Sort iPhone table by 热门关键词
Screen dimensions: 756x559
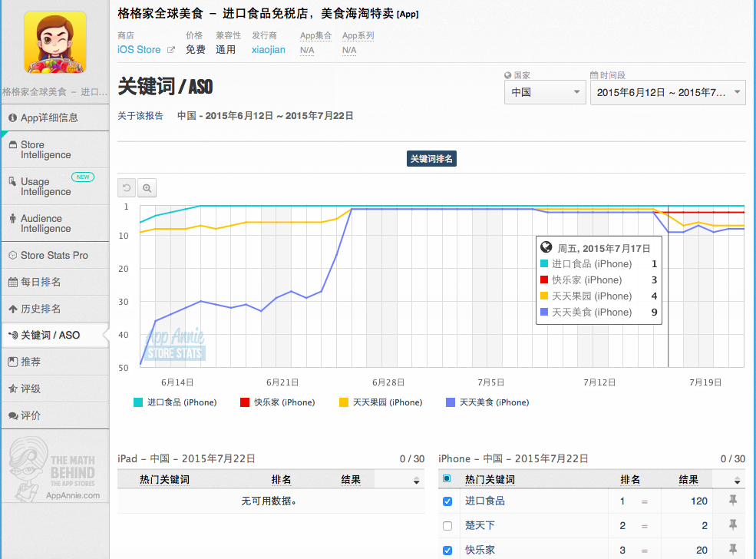click(490, 479)
